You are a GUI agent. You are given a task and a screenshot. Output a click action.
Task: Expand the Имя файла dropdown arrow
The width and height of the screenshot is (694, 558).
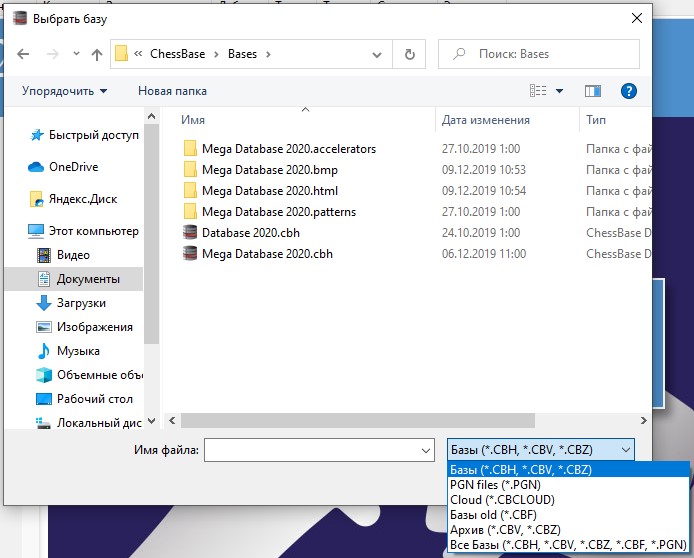click(x=426, y=450)
